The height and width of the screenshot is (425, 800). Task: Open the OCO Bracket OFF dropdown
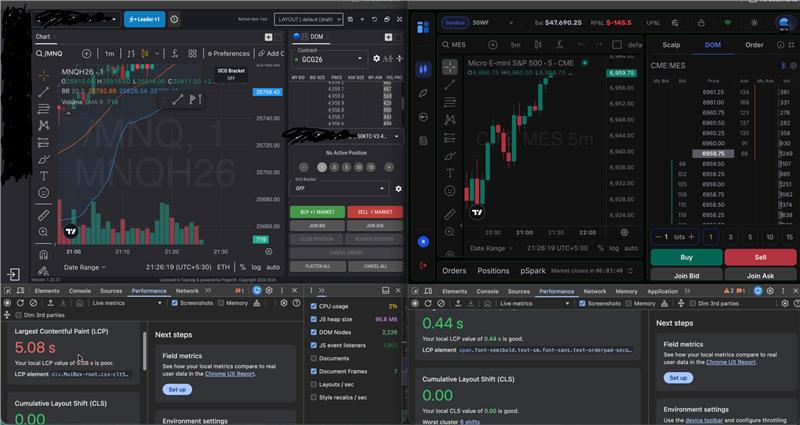339,188
